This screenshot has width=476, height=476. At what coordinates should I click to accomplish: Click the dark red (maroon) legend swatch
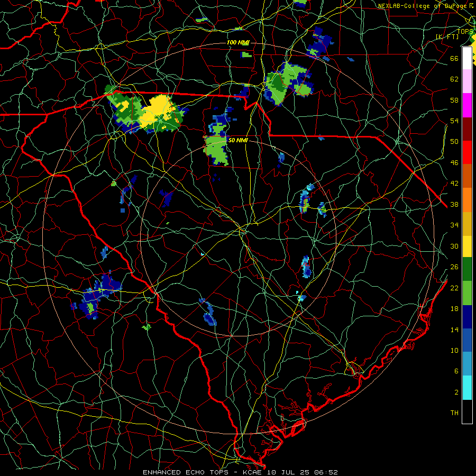click(467, 129)
